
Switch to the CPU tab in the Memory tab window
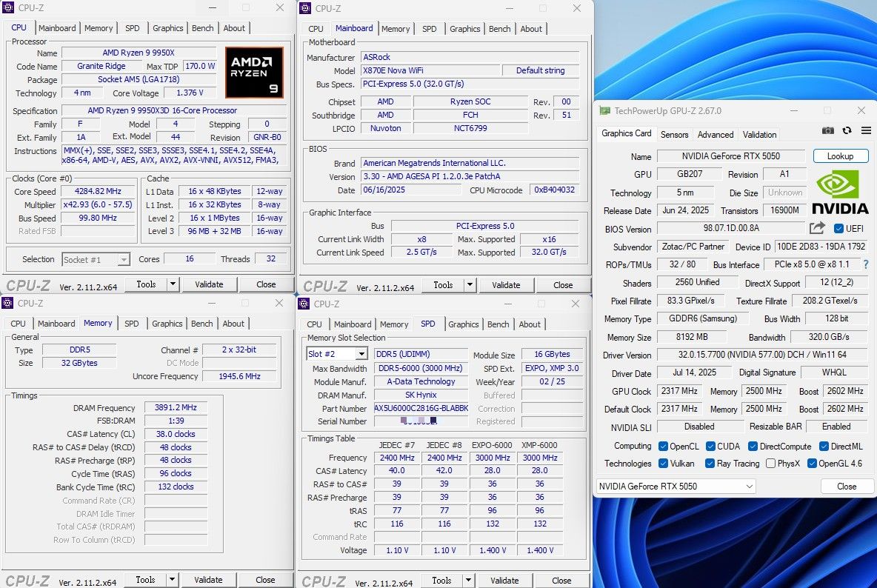point(18,324)
